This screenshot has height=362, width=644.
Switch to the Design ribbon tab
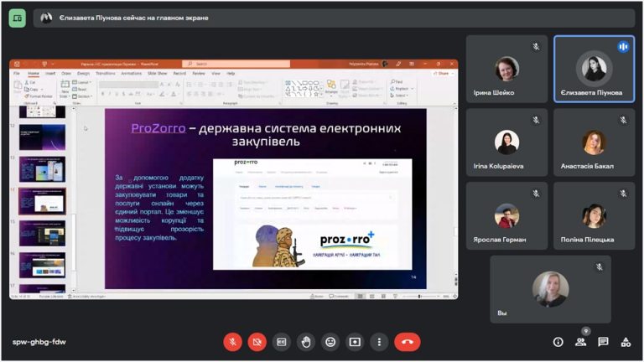pos(83,74)
